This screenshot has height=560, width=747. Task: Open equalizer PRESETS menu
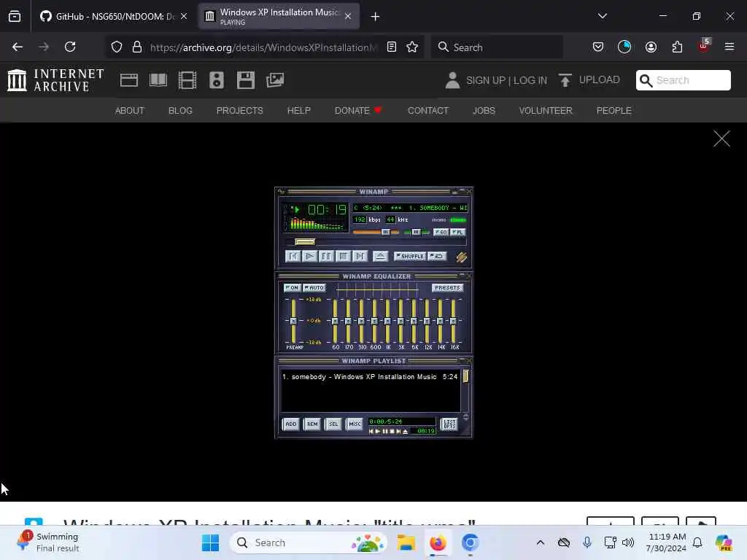[x=447, y=287]
